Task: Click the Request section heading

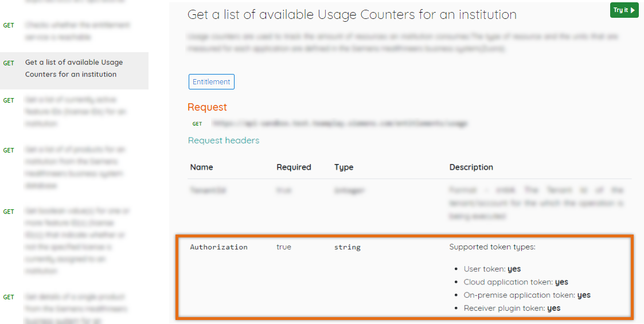Action: (207, 107)
